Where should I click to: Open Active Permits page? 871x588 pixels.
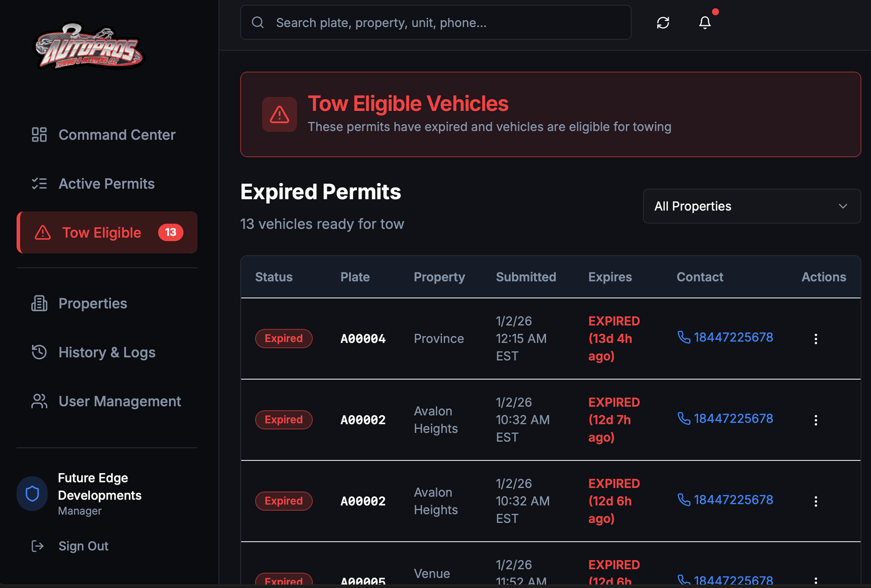point(106,184)
